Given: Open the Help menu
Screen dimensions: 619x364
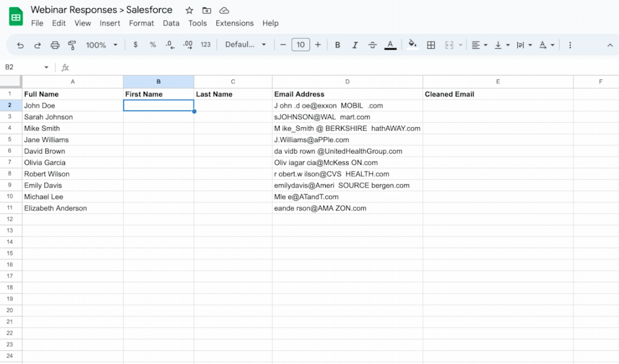Looking at the screenshot, I should (x=270, y=23).
